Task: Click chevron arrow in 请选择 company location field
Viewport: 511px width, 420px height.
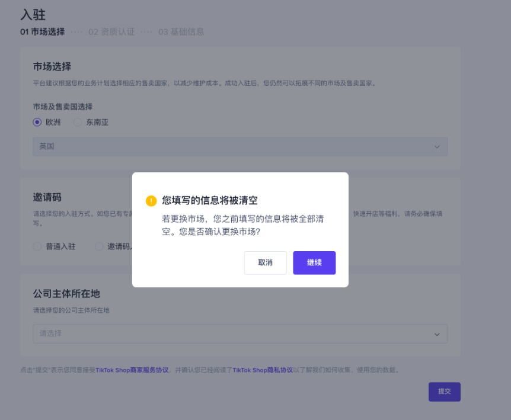Action: tap(437, 334)
